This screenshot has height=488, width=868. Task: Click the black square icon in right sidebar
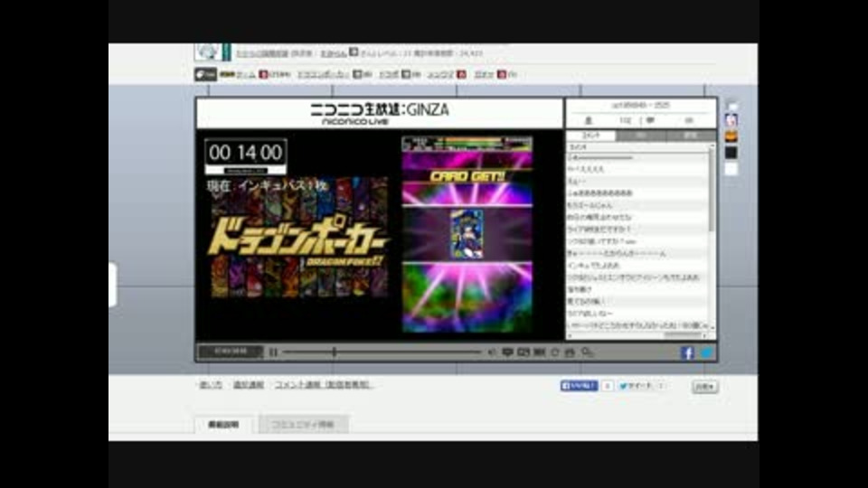coord(731,152)
